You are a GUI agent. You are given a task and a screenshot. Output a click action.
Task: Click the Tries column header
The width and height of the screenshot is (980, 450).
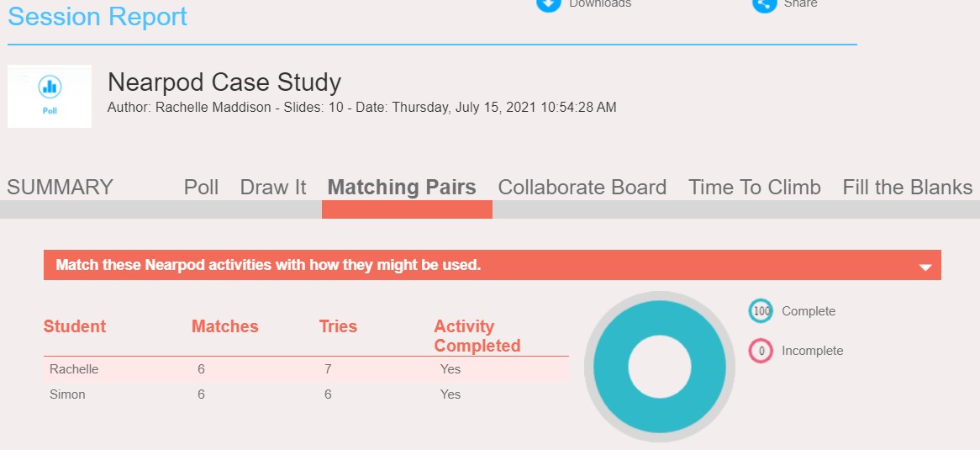point(338,326)
